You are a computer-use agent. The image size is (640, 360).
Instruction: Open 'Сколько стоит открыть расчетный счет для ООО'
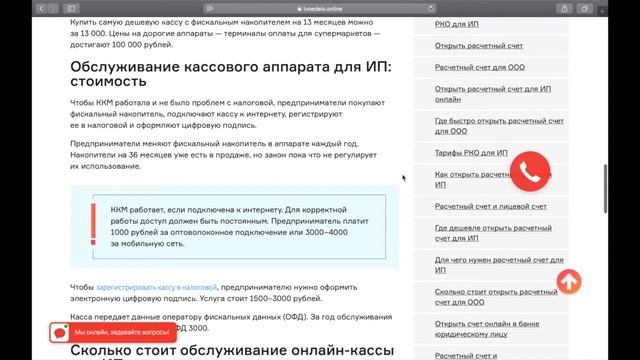coord(496,297)
